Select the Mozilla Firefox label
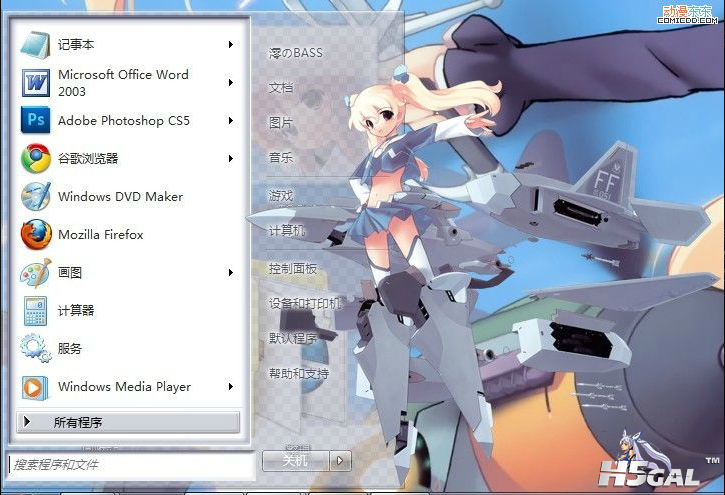Screen dimensions: 725x495 (101, 235)
